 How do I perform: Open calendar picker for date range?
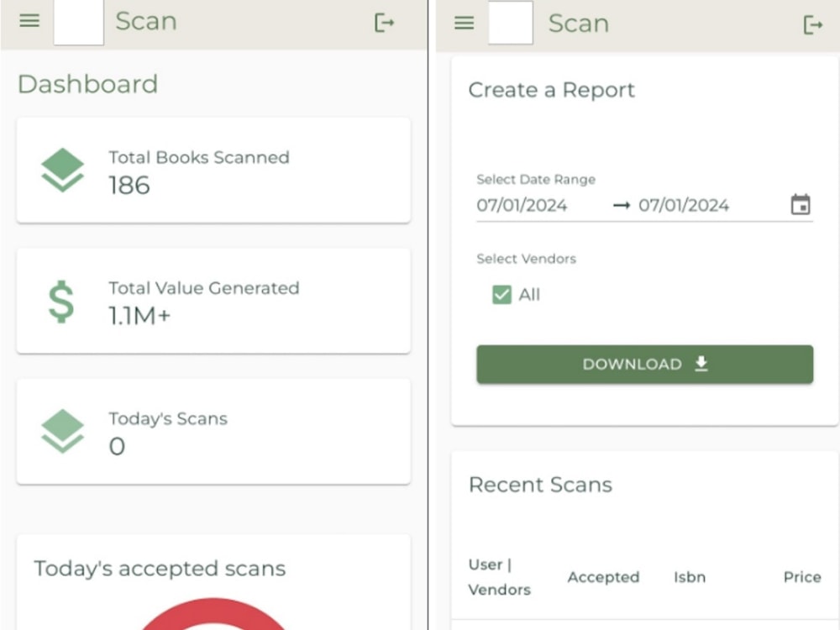[801, 205]
